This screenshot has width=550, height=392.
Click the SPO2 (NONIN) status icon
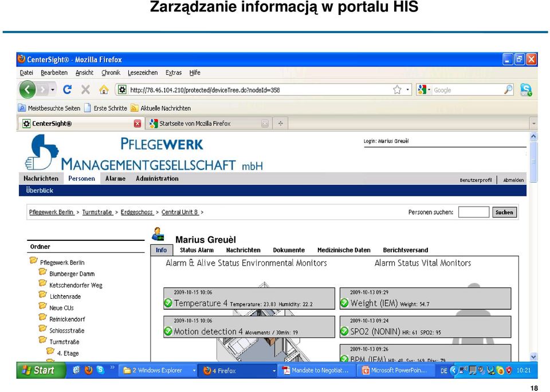tap(344, 331)
